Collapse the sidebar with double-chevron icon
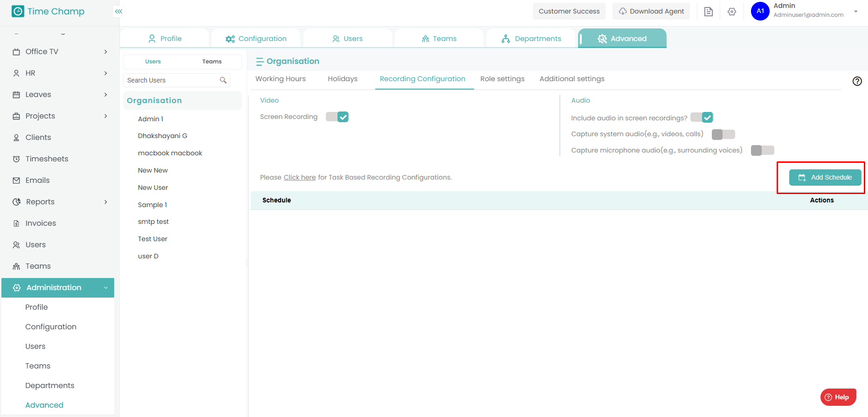Image resolution: width=868 pixels, height=417 pixels. click(x=119, y=11)
